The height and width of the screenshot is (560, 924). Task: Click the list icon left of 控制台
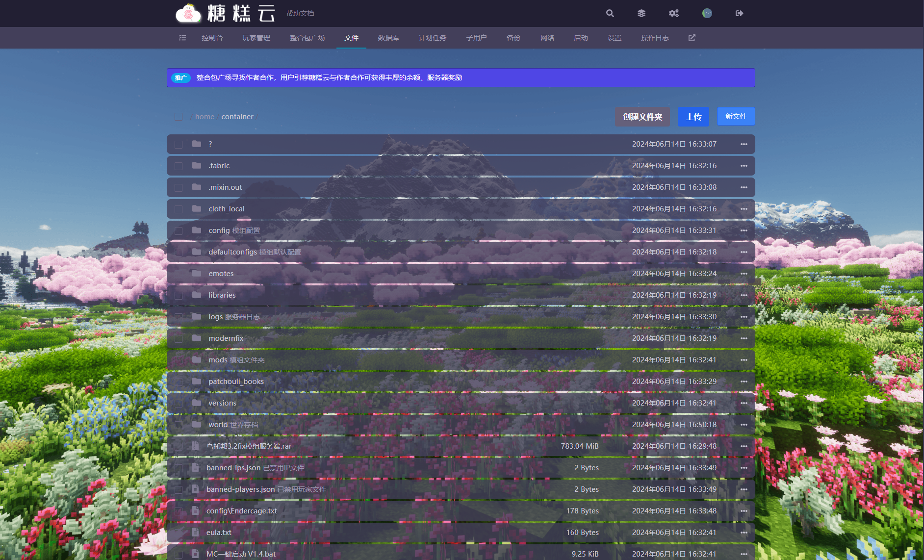(x=182, y=38)
